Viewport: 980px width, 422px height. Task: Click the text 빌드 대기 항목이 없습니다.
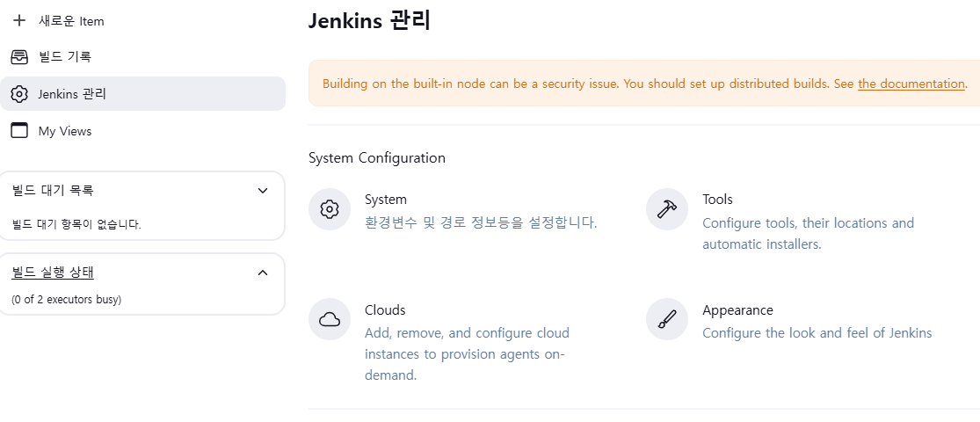[76, 224]
